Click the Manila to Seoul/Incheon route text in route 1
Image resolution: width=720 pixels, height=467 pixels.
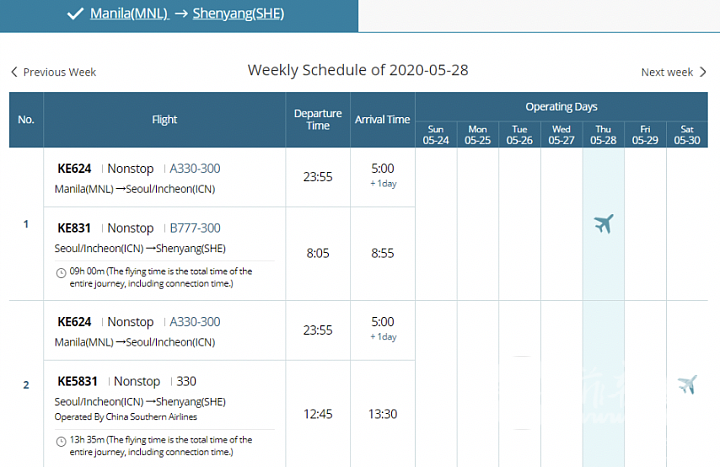pos(135,189)
